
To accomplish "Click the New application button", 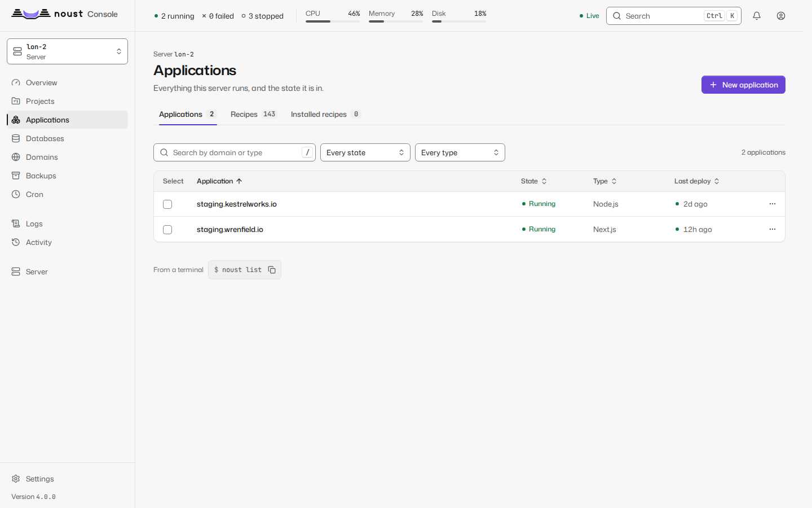I will [743, 85].
